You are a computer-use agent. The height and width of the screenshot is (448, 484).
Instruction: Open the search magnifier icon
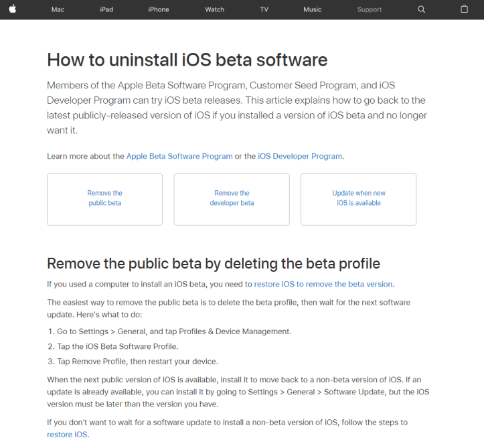pyautogui.click(x=421, y=9)
